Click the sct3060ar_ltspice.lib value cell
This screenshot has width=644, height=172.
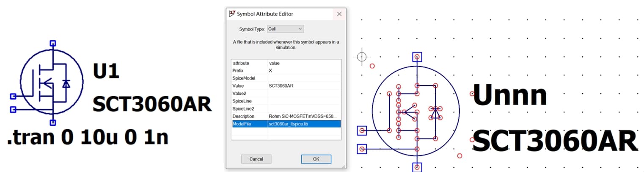coord(304,124)
